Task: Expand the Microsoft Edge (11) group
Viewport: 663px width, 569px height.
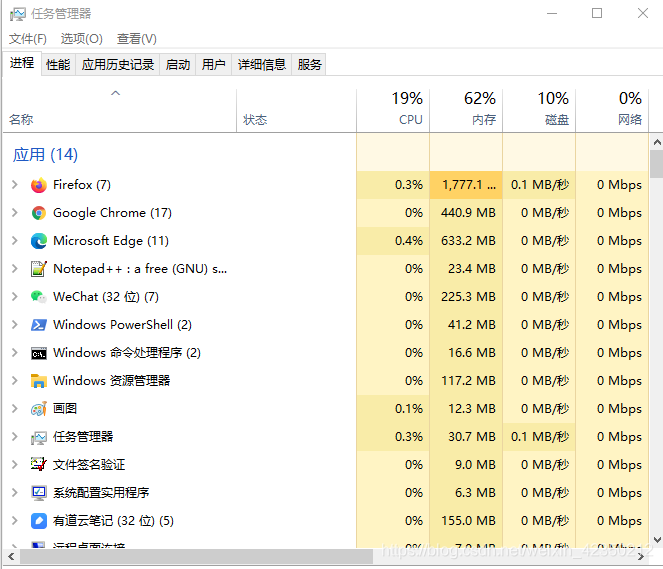Action: click(14, 241)
